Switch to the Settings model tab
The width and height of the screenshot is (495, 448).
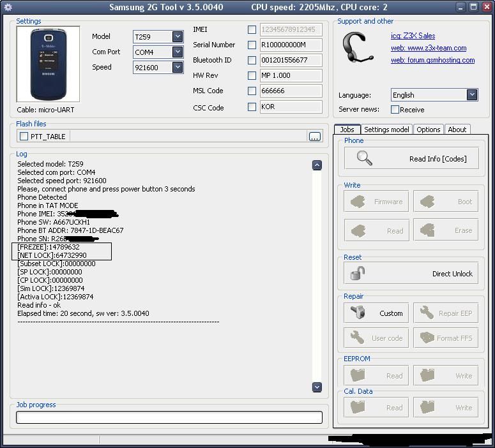(386, 130)
